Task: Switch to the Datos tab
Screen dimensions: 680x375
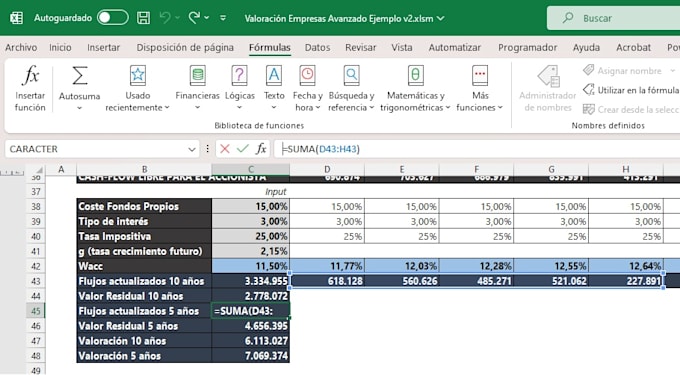Action: click(x=317, y=47)
